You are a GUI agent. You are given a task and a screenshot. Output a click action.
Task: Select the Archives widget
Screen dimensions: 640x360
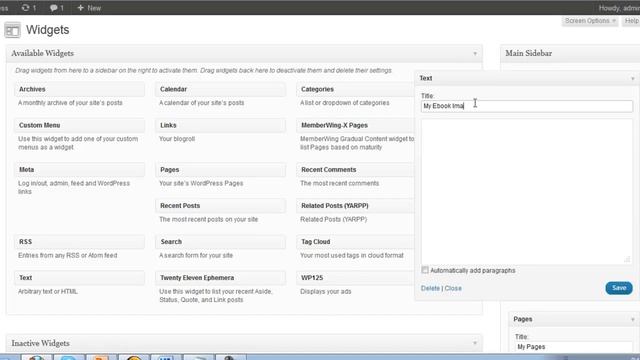tap(80, 89)
